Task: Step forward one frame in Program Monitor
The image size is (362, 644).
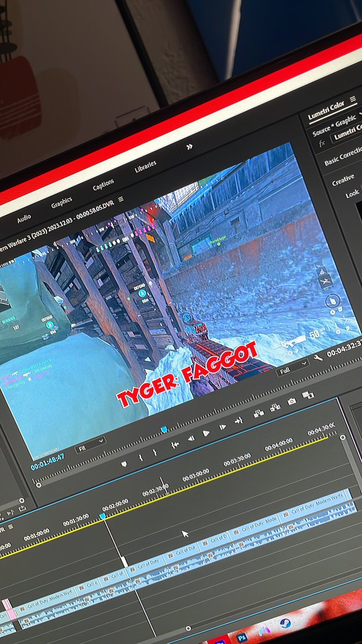Action: 223,427
